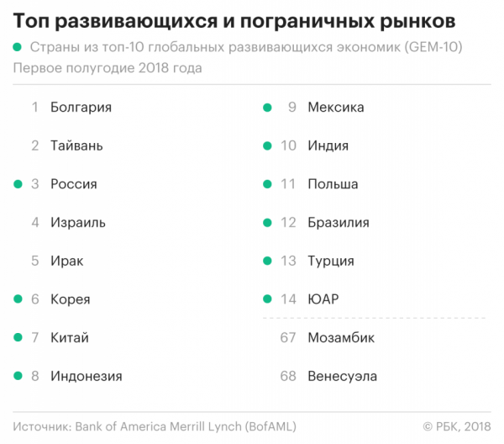Click the green dot next to Корея
This screenshot has height=444, width=504.
[x=18, y=299]
